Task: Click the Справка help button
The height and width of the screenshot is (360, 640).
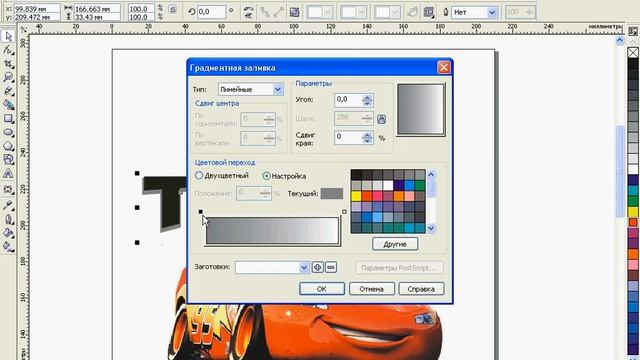Action: click(421, 289)
